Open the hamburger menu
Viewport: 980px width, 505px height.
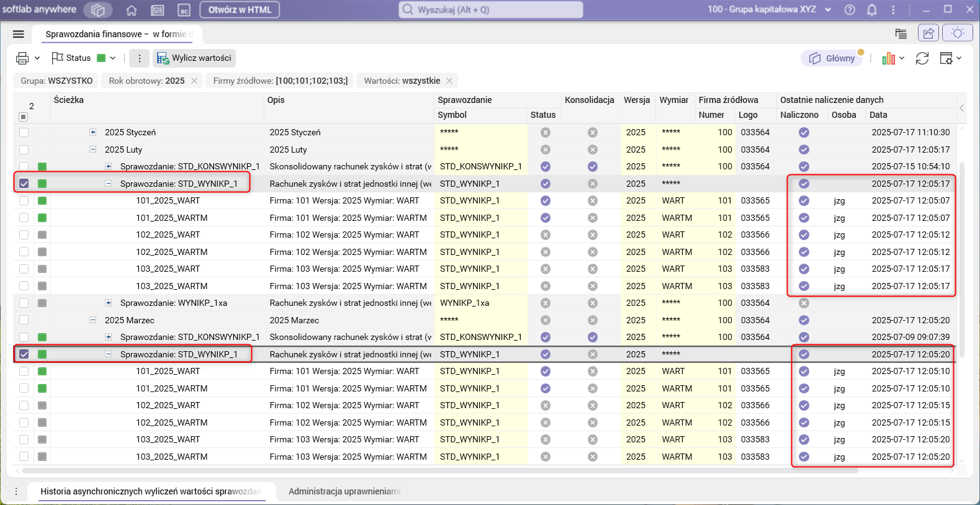(19, 34)
